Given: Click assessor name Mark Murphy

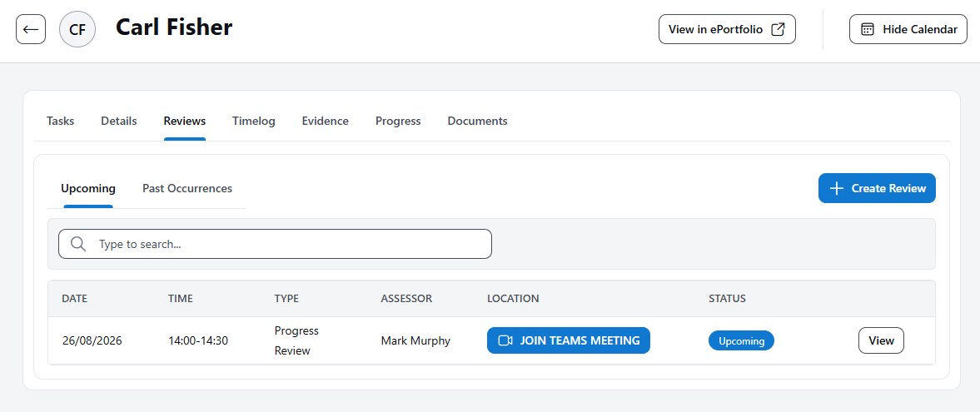Looking at the screenshot, I should [x=415, y=340].
